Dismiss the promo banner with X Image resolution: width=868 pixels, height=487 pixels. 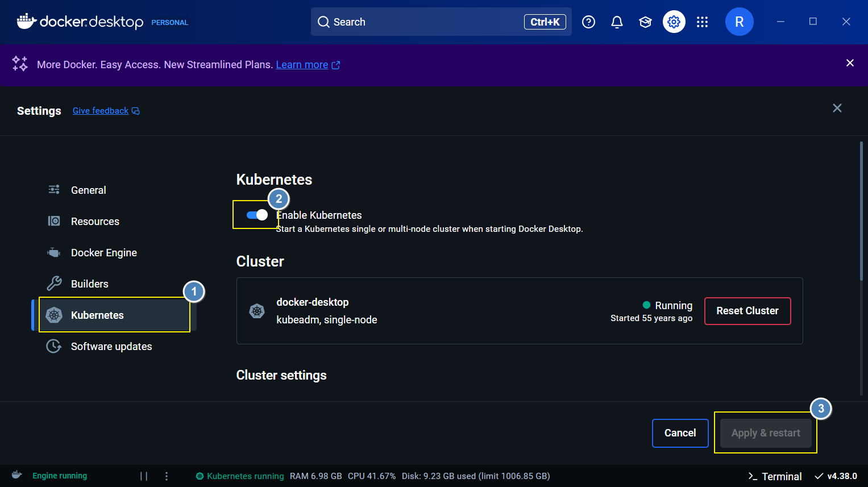[850, 63]
